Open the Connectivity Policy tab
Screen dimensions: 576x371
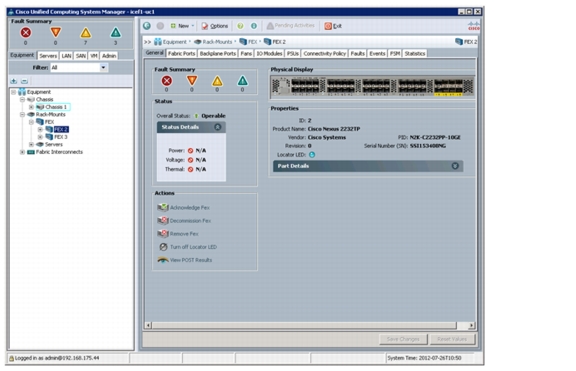pyautogui.click(x=325, y=54)
